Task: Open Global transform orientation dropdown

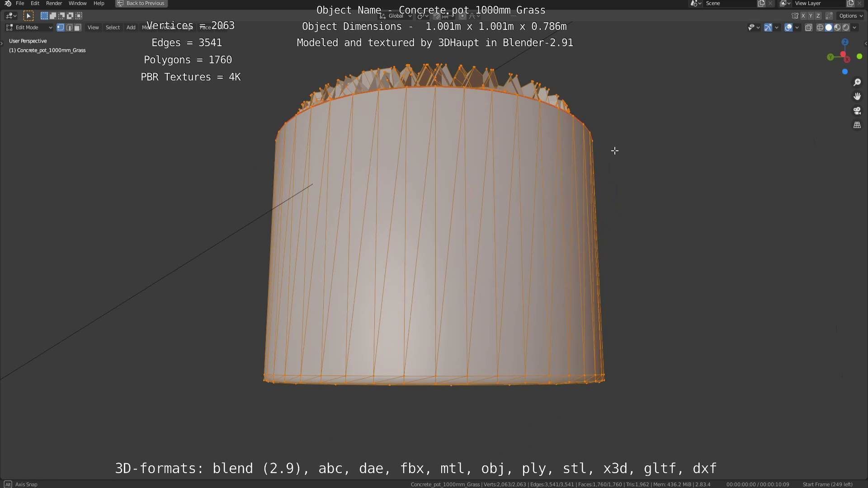Action: click(396, 16)
